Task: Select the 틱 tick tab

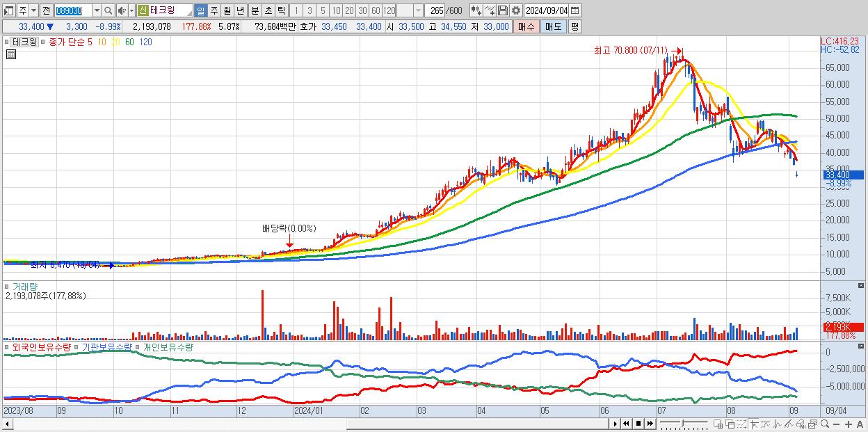Action: [280, 10]
